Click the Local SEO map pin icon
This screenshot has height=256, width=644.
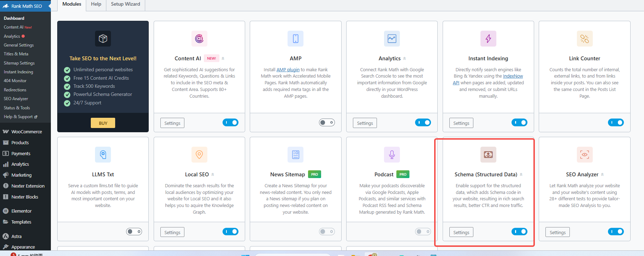point(199,154)
